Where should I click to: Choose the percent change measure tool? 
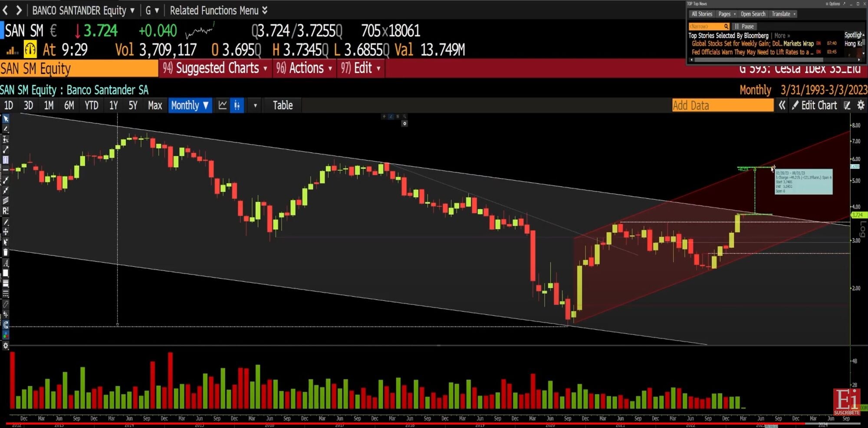pyautogui.click(x=6, y=139)
